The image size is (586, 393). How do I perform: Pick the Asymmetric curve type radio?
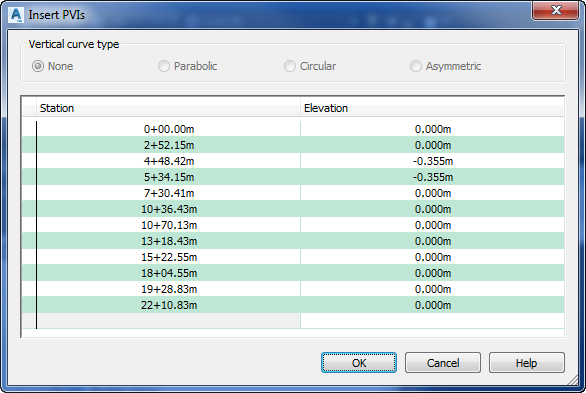445,66
